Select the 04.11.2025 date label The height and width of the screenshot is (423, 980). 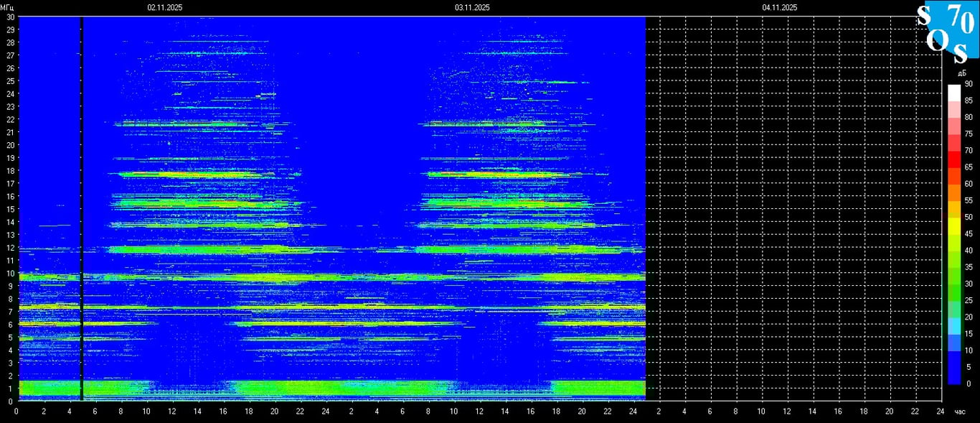pos(780,7)
